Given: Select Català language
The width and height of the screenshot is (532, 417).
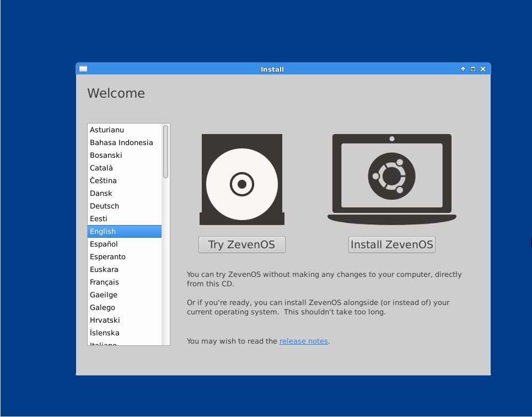Looking at the screenshot, I should 125,168.
